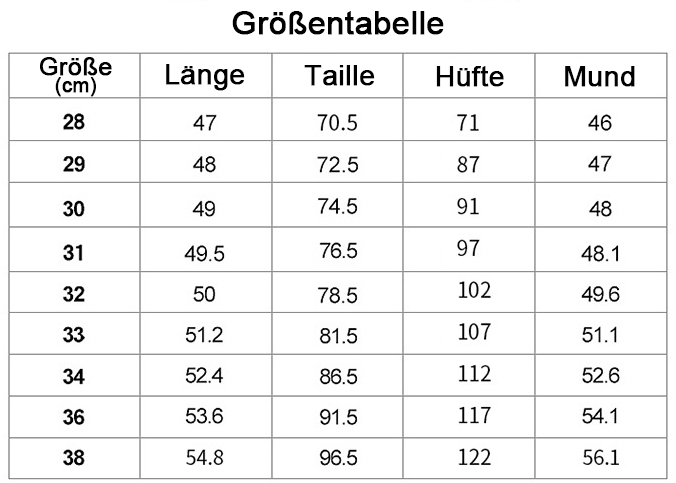Click the size 32 row label
Screen dimensions: 676x483
point(75,292)
